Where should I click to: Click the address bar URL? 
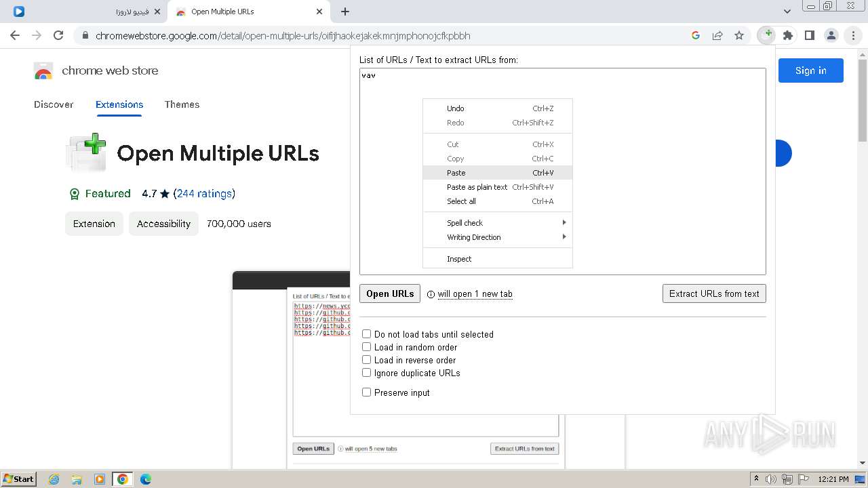point(283,35)
